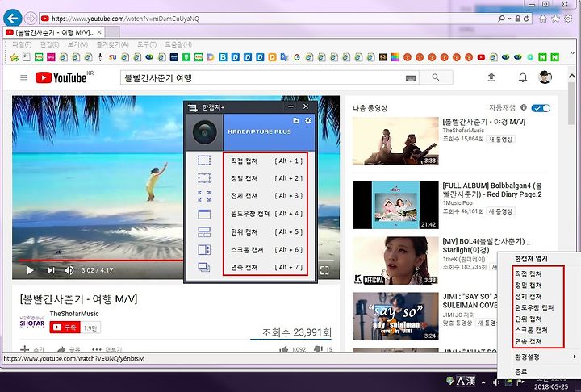Open the 편집(E) menu
This screenshot has height=392, width=581.
50,44
